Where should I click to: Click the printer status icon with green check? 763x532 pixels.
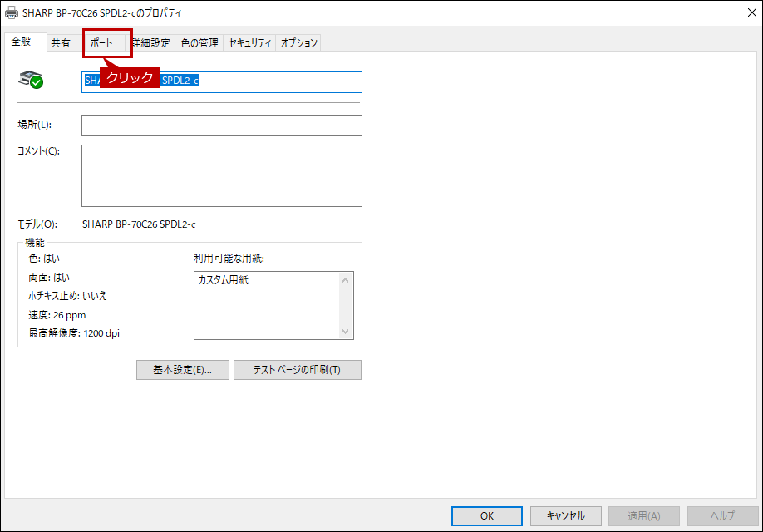[31, 81]
